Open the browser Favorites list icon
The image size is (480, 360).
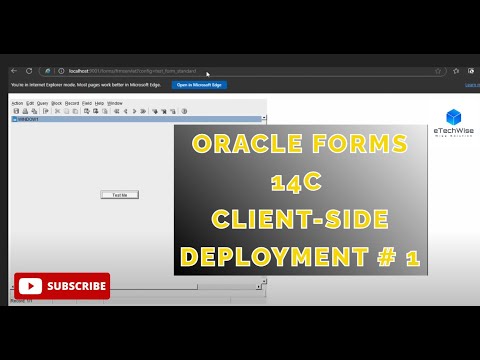456,71
